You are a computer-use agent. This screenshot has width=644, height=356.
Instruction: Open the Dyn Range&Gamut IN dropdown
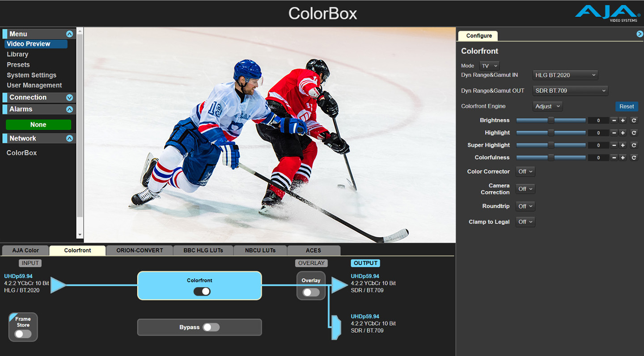click(565, 75)
